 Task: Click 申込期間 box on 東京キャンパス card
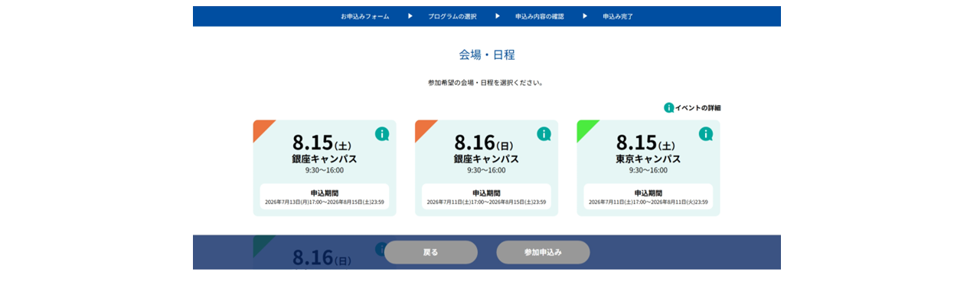(648, 196)
